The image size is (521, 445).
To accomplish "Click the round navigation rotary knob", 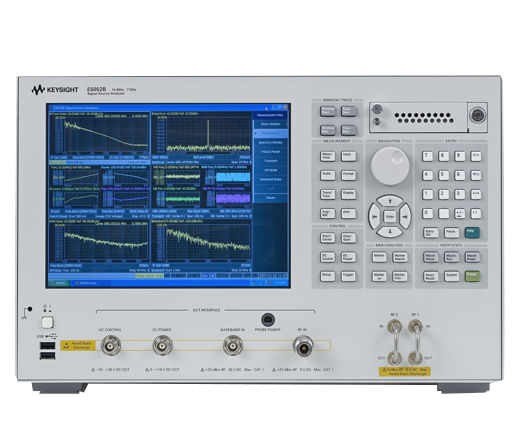I will (x=390, y=166).
